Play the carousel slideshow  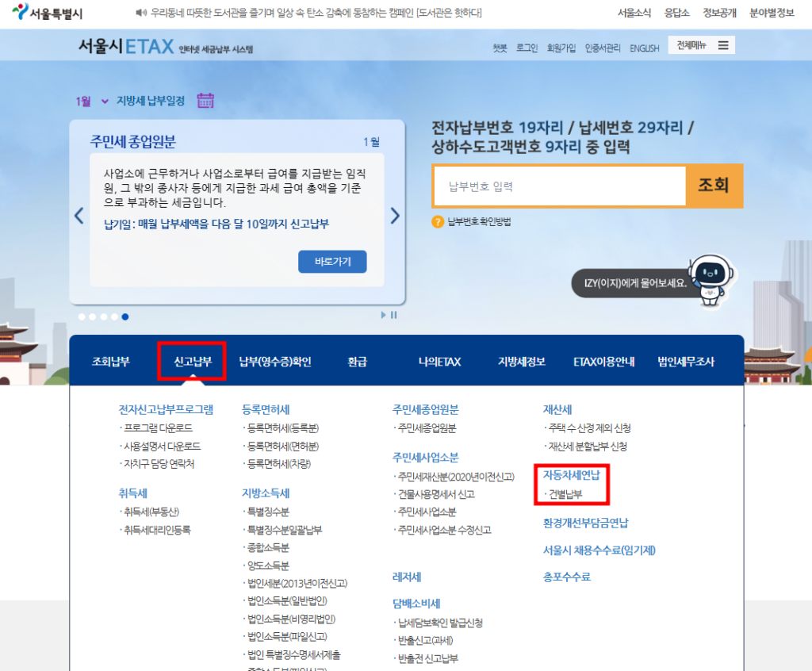pyautogui.click(x=383, y=315)
